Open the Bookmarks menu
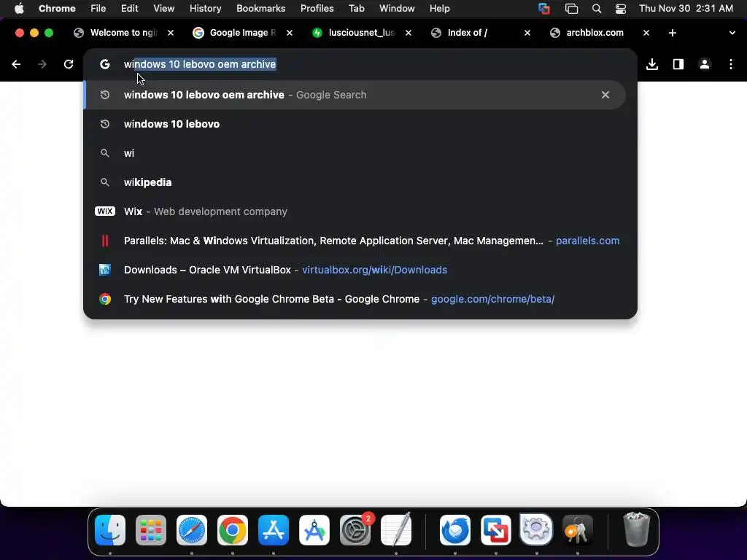Viewport: 747px width, 560px height. coord(260,8)
